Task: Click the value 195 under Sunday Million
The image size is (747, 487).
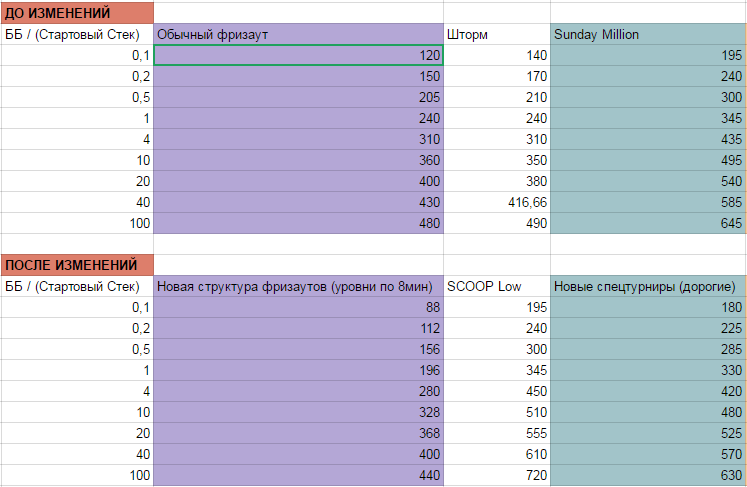Action: point(648,56)
